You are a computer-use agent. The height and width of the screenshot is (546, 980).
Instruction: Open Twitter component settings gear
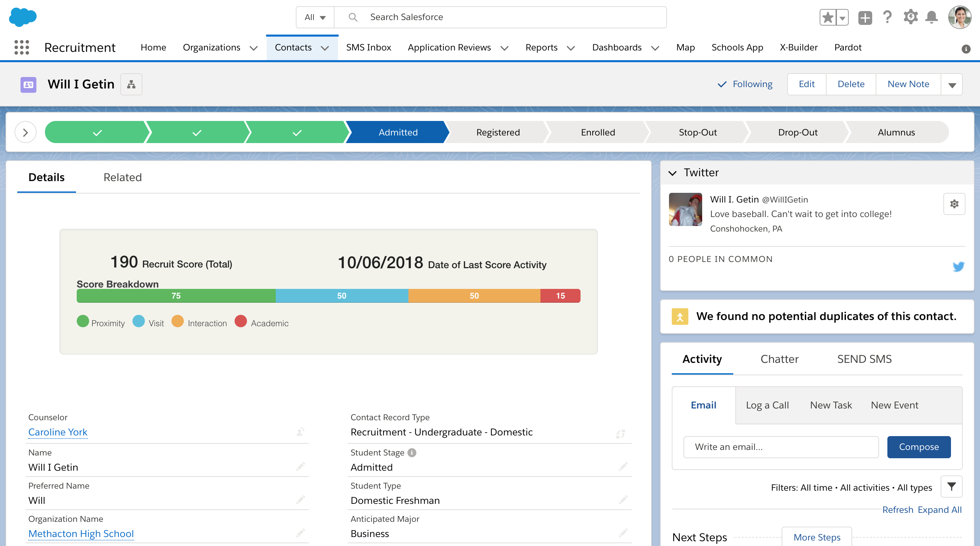pos(954,204)
